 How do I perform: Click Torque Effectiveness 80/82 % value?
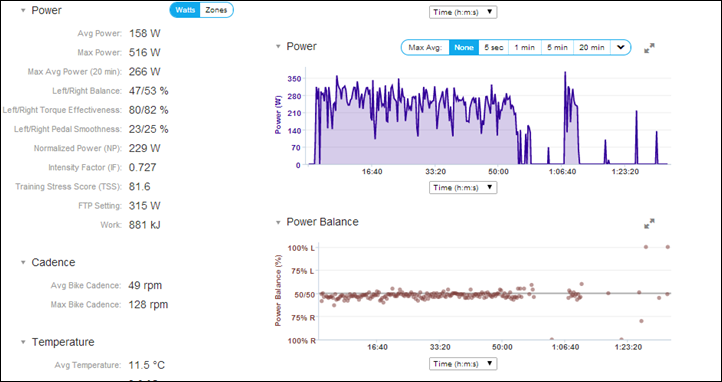coord(148,110)
